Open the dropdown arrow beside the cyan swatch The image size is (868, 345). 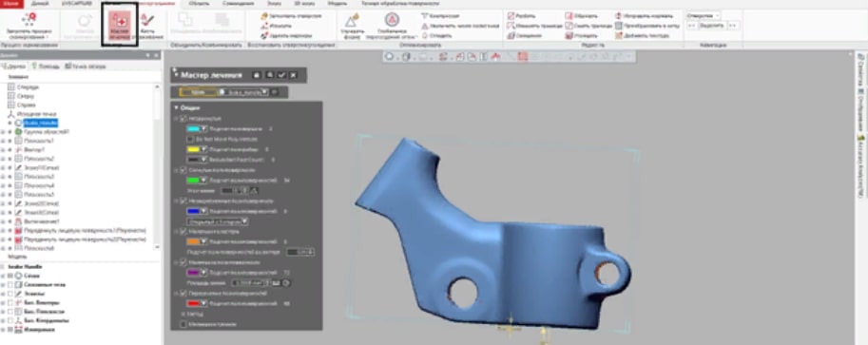pyautogui.click(x=203, y=129)
